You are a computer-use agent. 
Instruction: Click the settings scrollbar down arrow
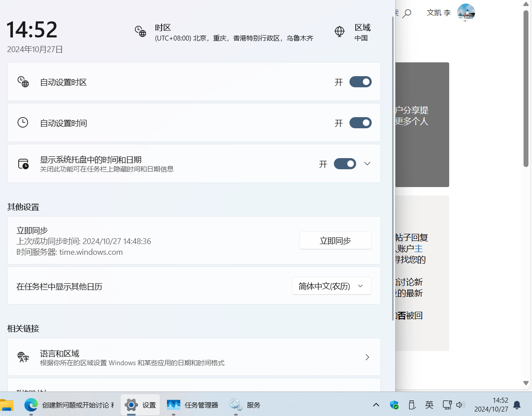pos(527,383)
